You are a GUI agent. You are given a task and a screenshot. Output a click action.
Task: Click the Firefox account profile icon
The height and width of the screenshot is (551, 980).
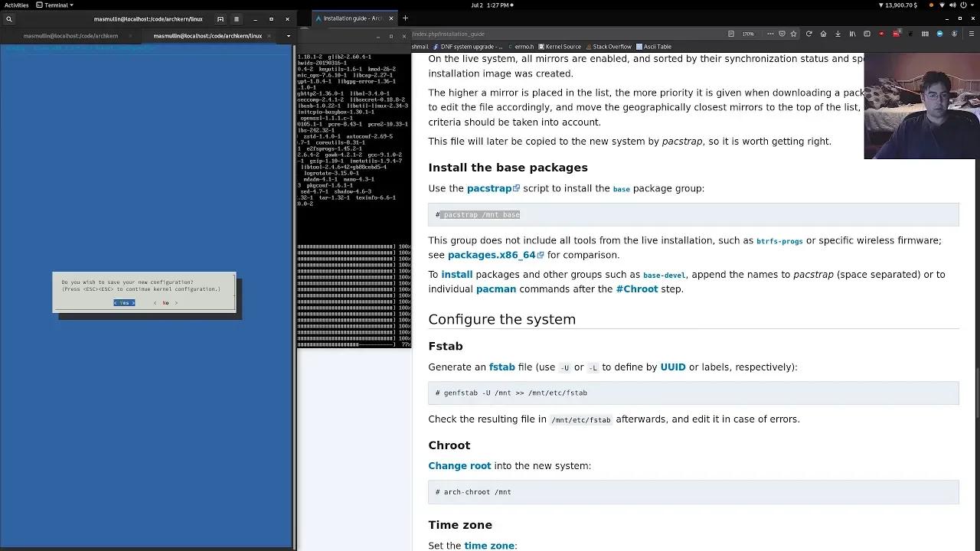coord(954,34)
